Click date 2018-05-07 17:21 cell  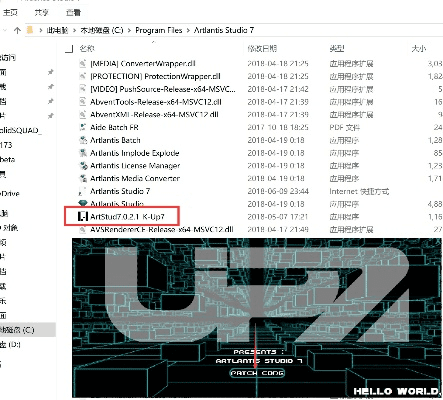(278, 217)
